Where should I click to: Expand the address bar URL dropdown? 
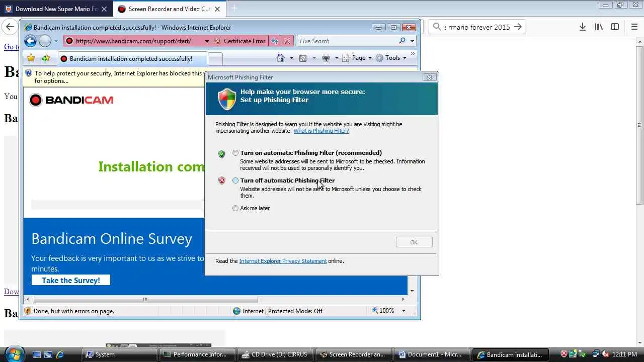pyautogui.click(x=207, y=41)
